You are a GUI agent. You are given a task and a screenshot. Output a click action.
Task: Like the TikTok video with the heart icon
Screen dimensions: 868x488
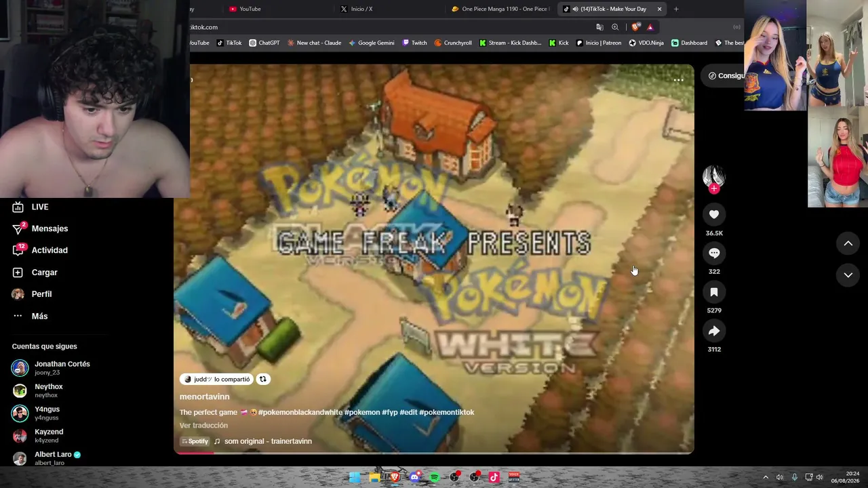(x=714, y=214)
